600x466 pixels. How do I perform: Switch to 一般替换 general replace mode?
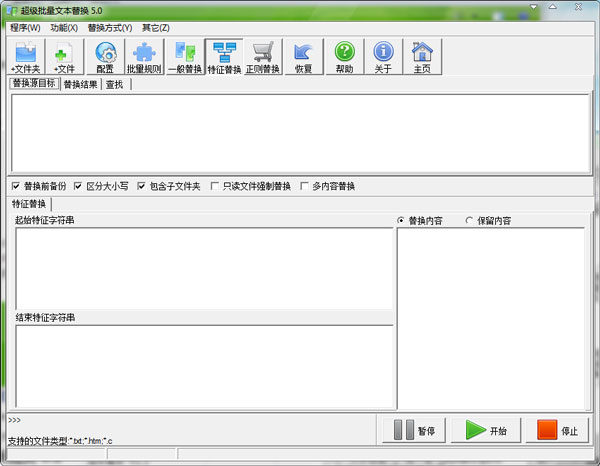click(184, 57)
